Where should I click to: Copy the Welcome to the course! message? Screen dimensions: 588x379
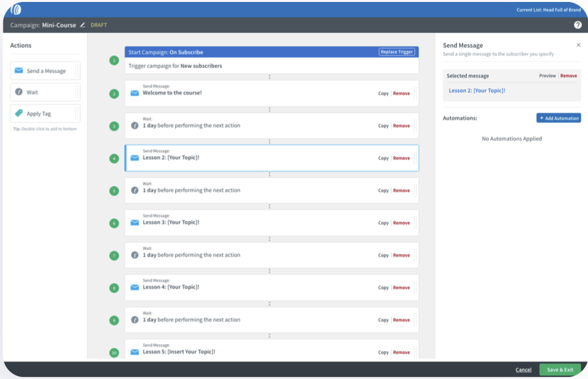pos(383,93)
